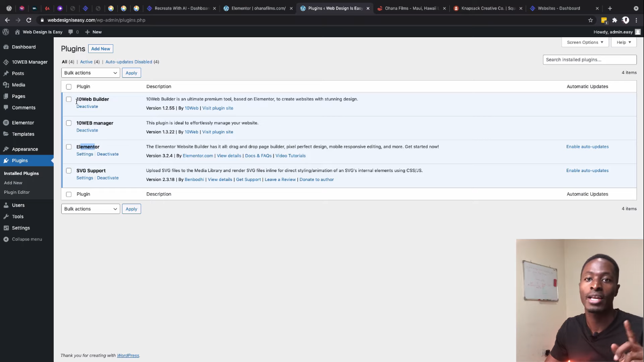The image size is (644, 362).
Task: Deactivate the 10Web Builder plugin
Action: click(87, 107)
